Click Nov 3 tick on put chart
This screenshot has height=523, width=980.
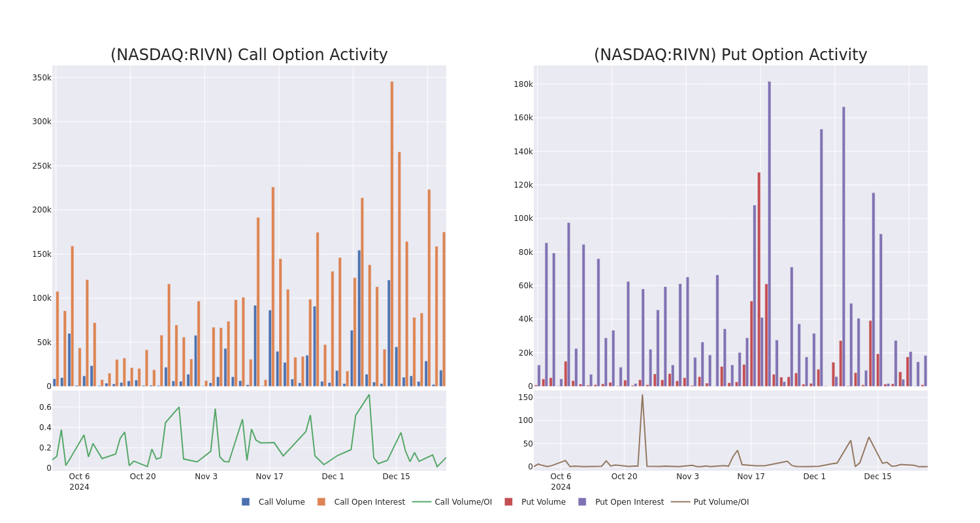[x=688, y=477]
